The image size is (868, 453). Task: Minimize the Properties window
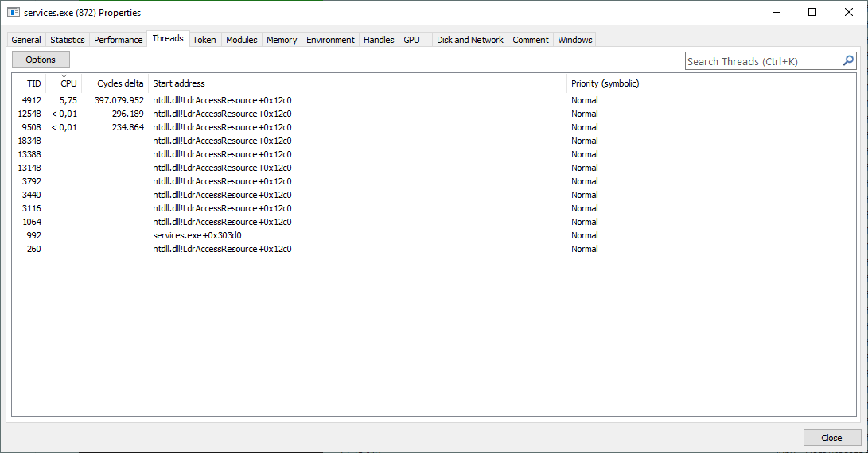777,12
